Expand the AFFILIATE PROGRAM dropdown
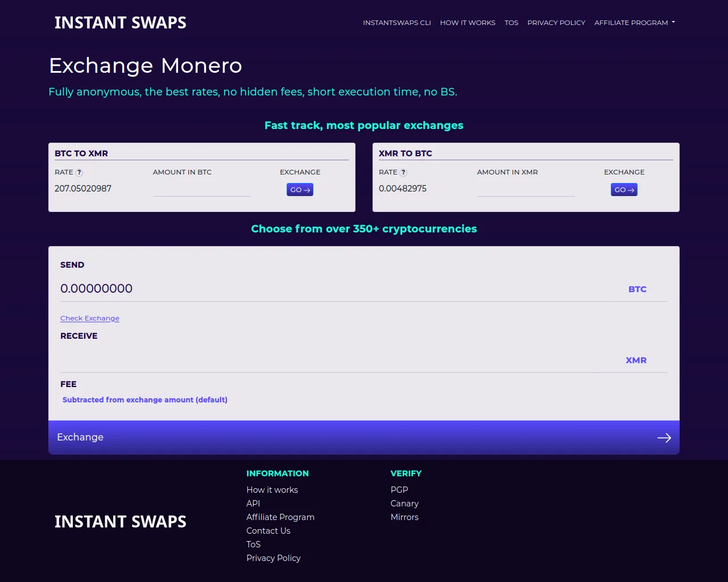The width and height of the screenshot is (728, 582). 635,23
